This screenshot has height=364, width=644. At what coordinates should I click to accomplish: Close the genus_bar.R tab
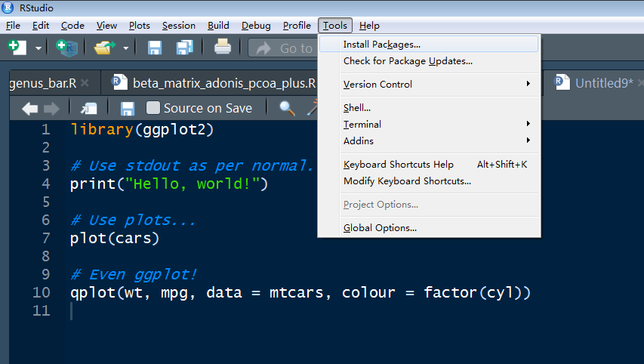85,83
